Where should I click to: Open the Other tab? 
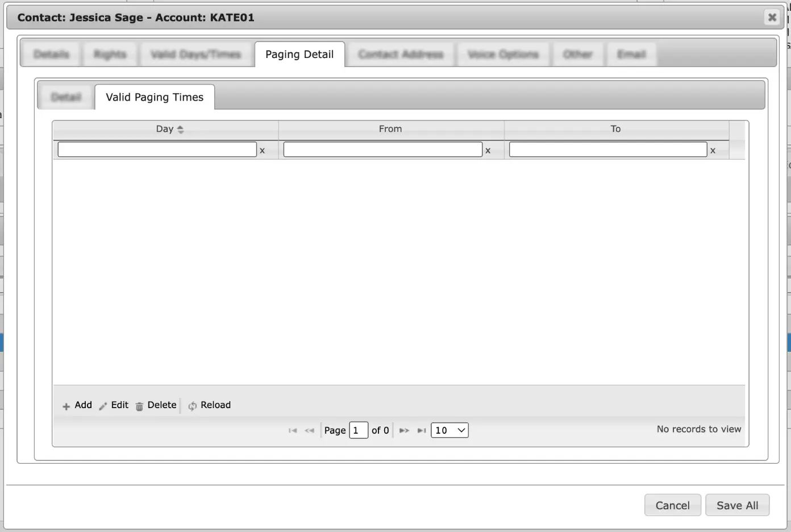point(577,55)
